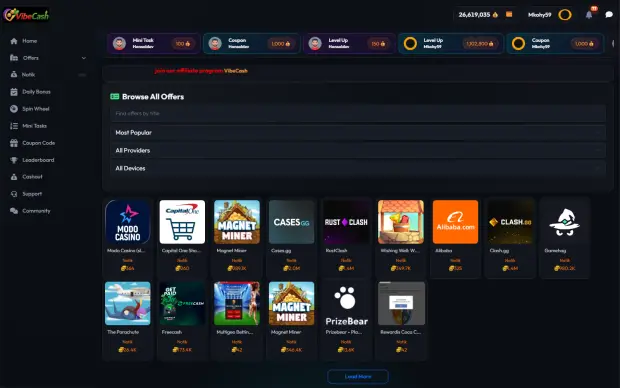Open the Spin Wheel icon

coord(14,109)
